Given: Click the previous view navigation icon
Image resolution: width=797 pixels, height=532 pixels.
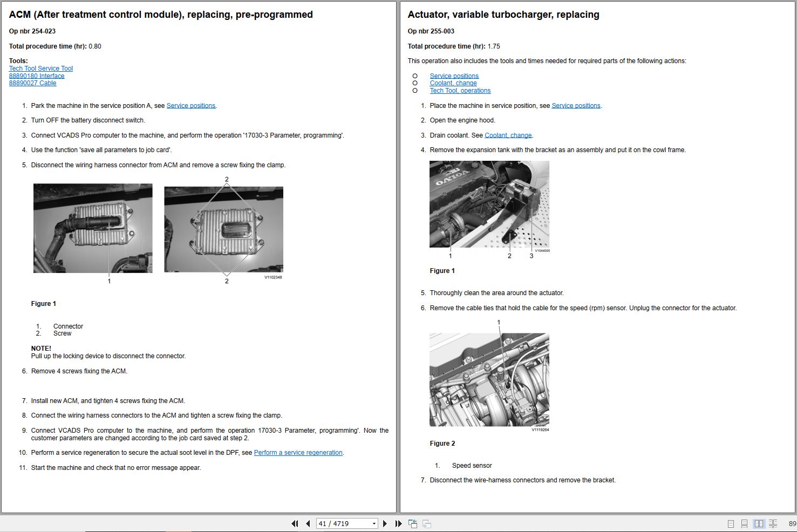Looking at the screenshot, I should [413, 523].
